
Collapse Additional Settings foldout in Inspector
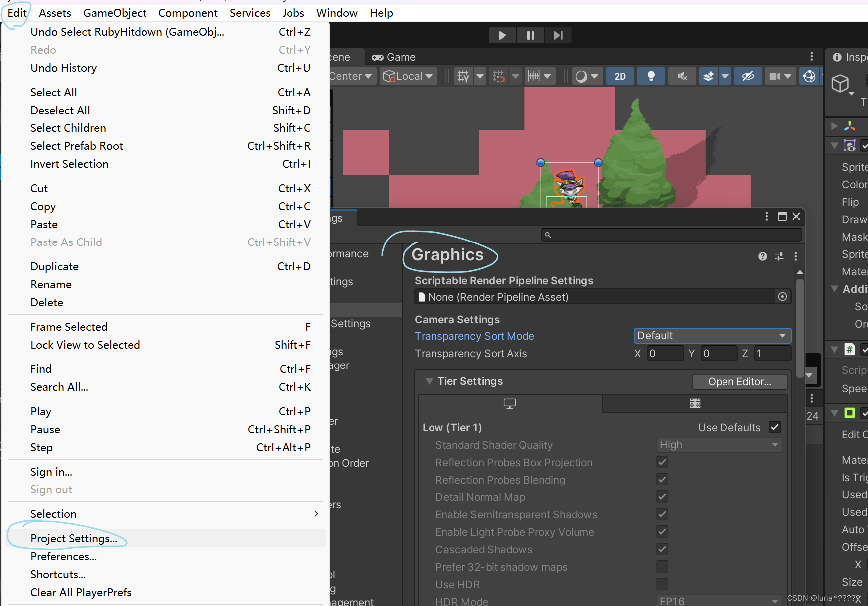pos(834,289)
